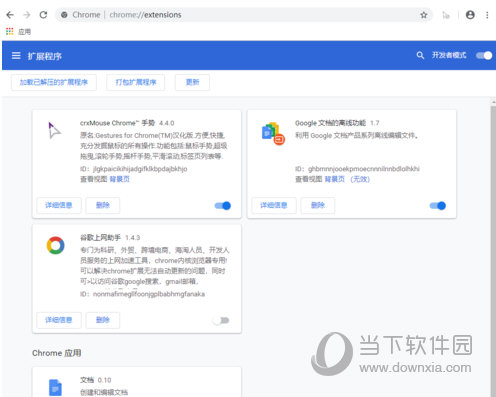Click 加载已解压的扩展程序 button
This screenshot has width=496, height=397.
tap(54, 82)
